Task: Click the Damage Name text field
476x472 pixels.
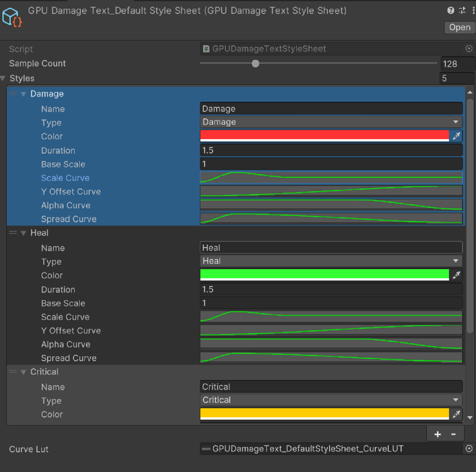Action: coord(331,109)
